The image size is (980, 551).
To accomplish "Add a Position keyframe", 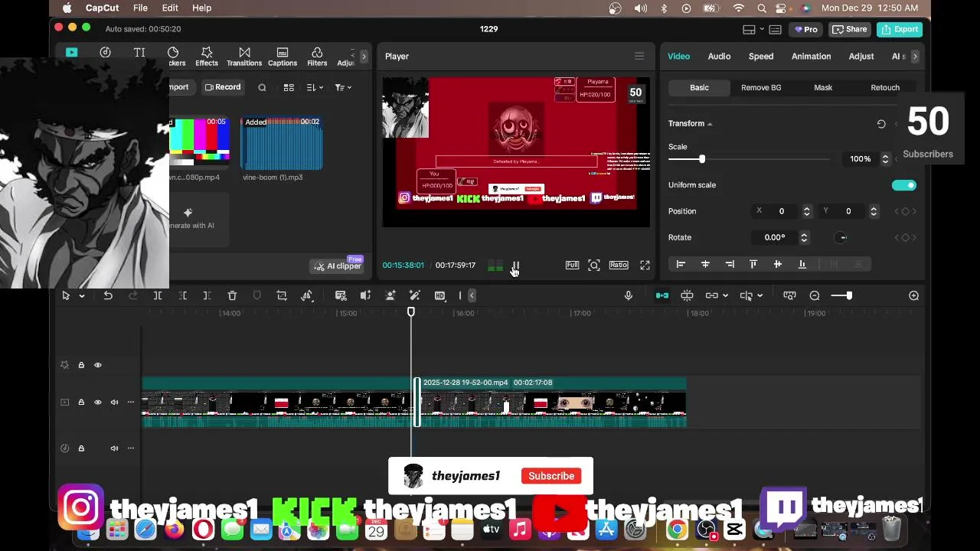I will coord(905,211).
